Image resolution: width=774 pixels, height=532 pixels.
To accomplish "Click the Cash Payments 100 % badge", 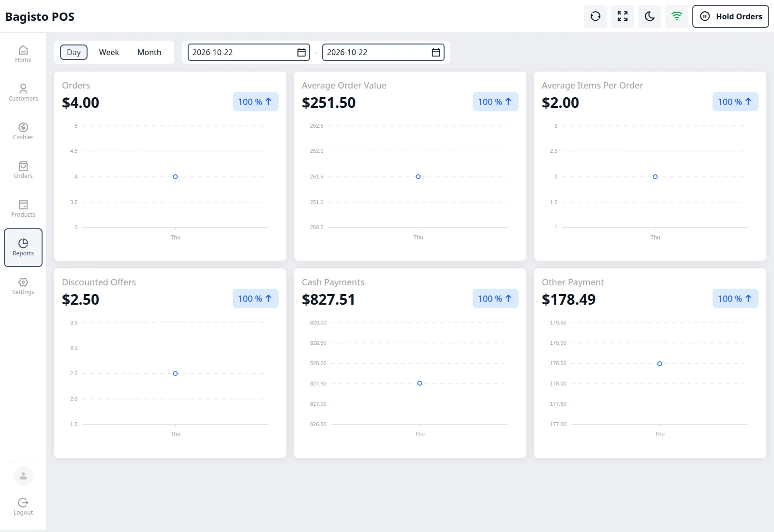I will click(495, 298).
